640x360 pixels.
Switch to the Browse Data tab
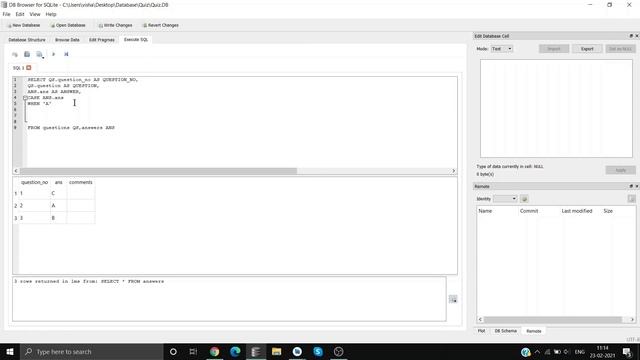pyautogui.click(x=67, y=40)
